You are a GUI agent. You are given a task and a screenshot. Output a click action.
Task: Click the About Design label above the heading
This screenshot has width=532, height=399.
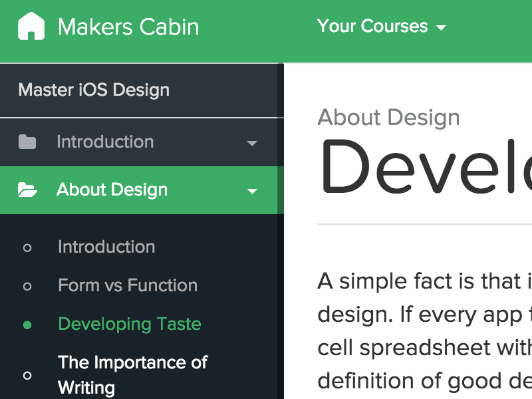(x=389, y=117)
